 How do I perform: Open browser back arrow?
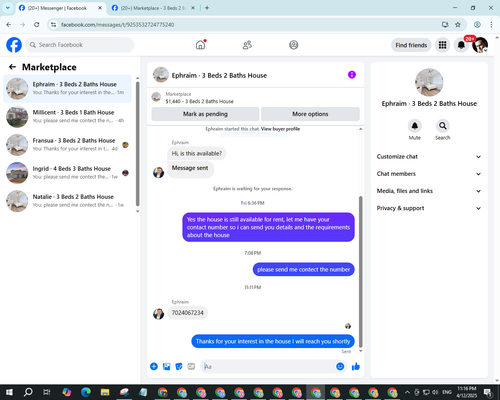(9, 24)
